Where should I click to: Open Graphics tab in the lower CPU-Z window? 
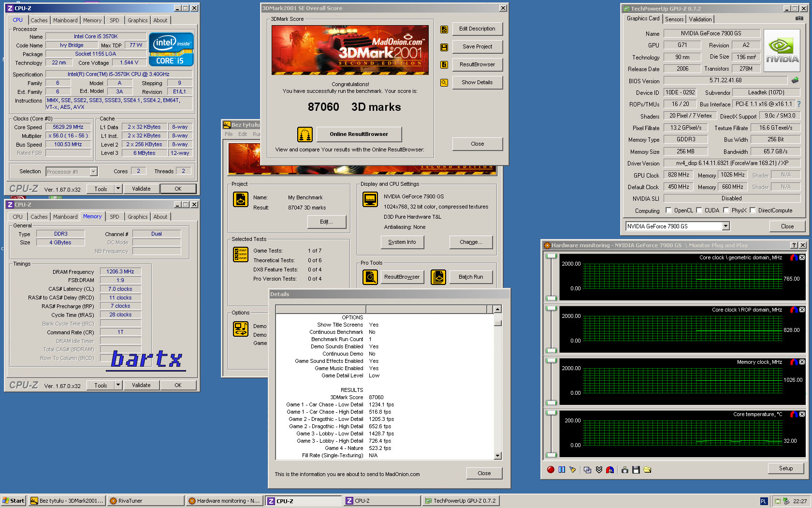138,217
